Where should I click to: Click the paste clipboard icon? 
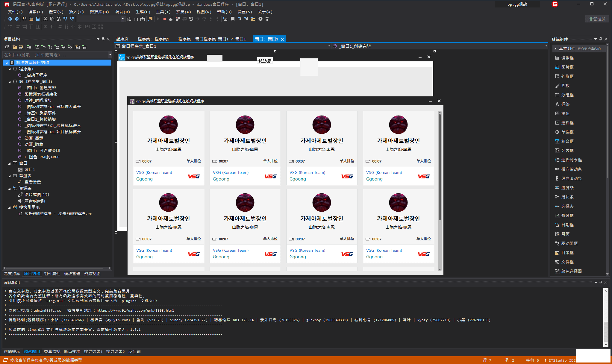pos(59,19)
